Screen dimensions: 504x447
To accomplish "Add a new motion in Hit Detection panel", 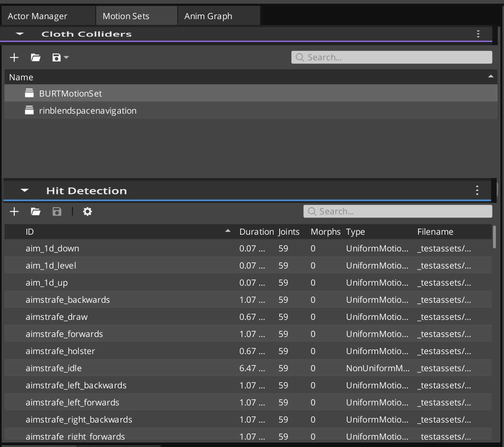I will click(x=14, y=211).
